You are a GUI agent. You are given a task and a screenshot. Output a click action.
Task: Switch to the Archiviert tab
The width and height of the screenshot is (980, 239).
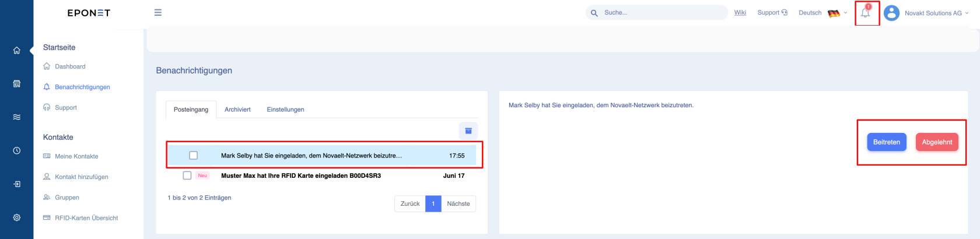(237, 110)
